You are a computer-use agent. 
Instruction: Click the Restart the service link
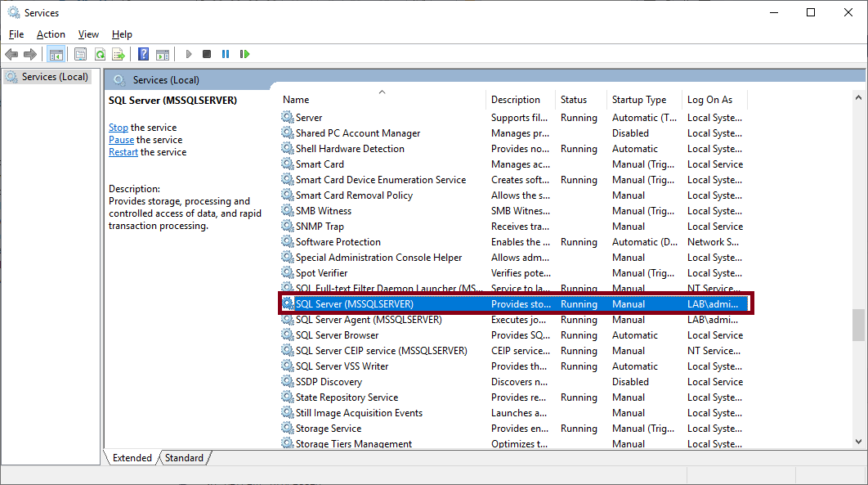coord(123,151)
